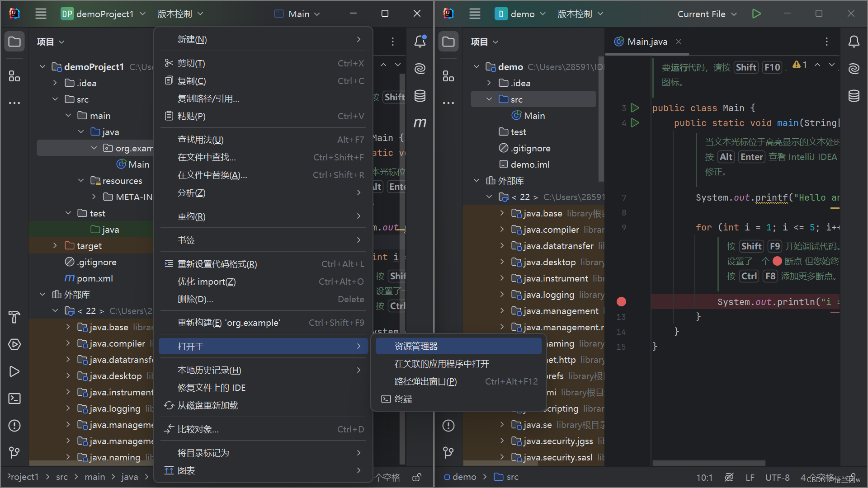The height and width of the screenshot is (488, 868).
Task: Open Current File run configuration dropdown
Action: (707, 14)
